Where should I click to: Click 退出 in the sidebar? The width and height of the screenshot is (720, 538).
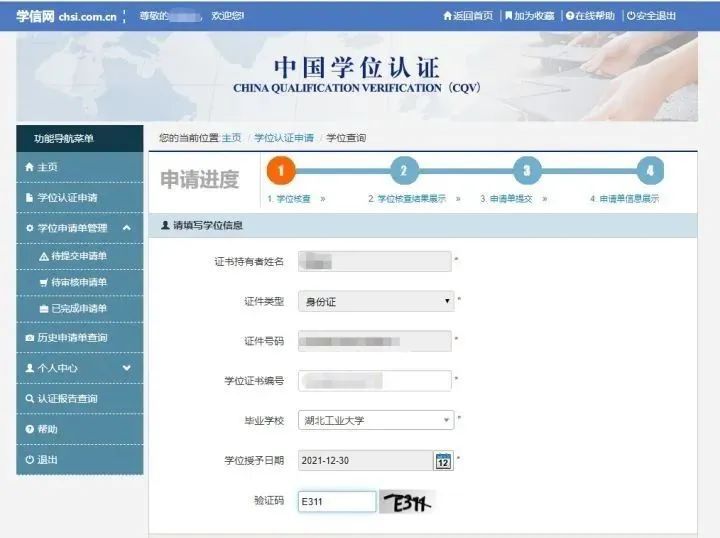80,460
